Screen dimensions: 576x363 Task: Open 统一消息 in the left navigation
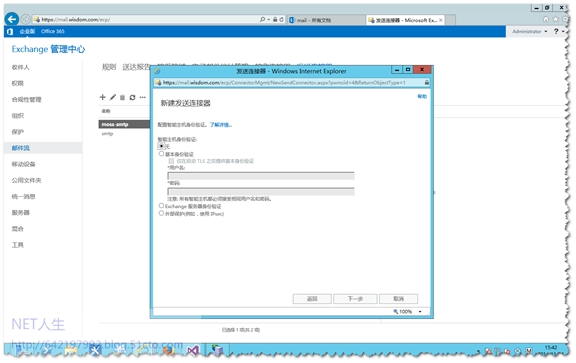point(24,197)
